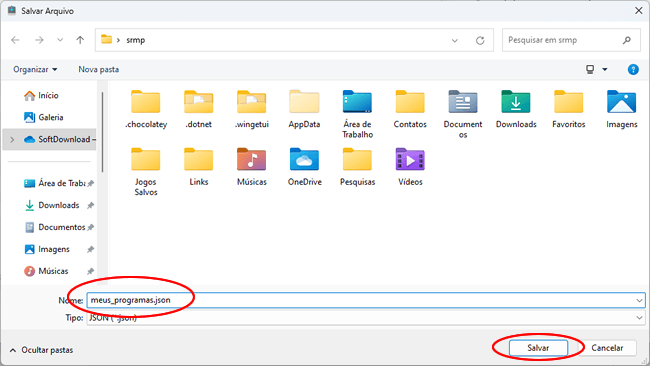Click Nova pasta button
The image size is (650, 366).
[99, 69]
